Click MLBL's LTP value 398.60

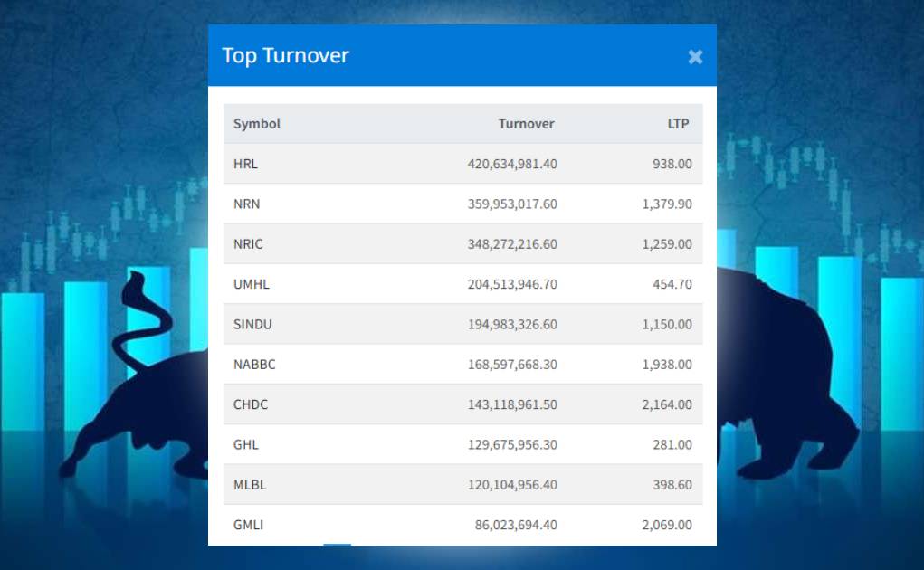click(x=672, y=485)
